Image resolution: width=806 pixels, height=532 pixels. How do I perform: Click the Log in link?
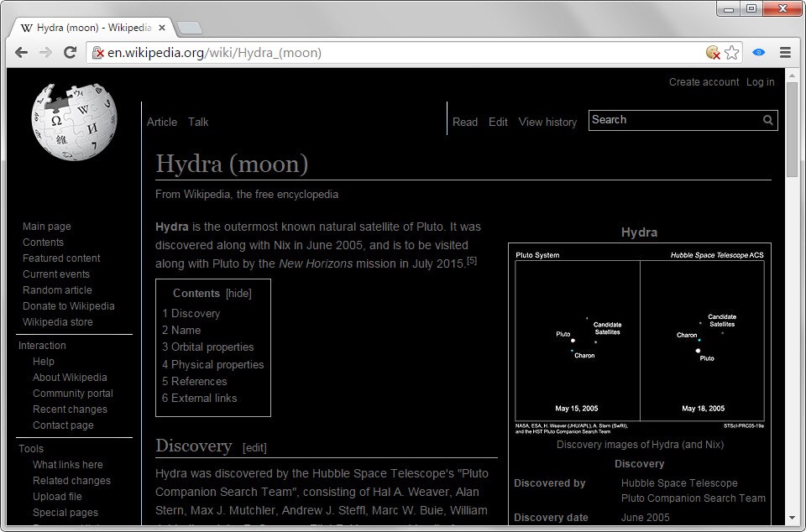tap(761, 82)
